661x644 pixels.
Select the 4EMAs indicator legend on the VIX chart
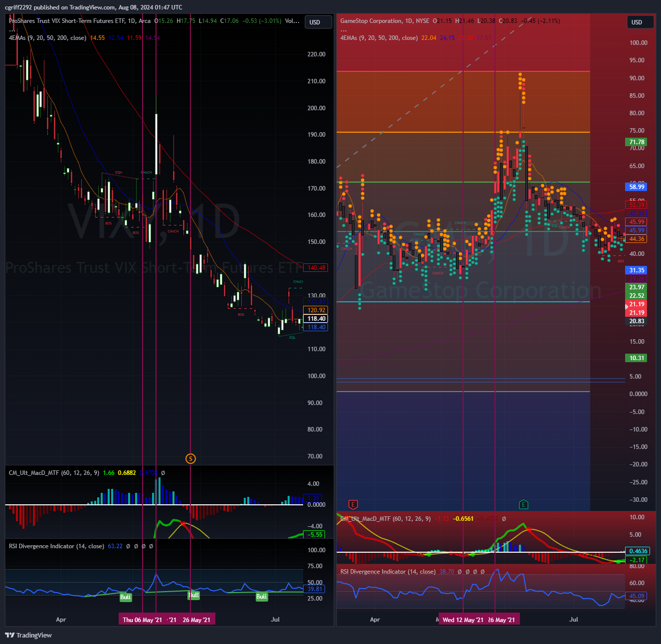[47, 38]
